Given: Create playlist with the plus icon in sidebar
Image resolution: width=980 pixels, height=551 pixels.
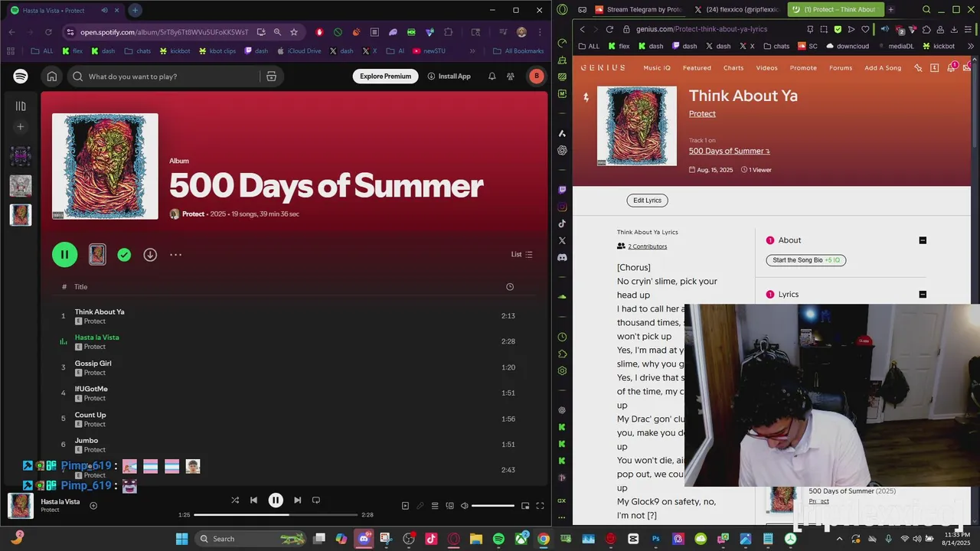Looking at the screenshot, I should [x=21, y=127].
